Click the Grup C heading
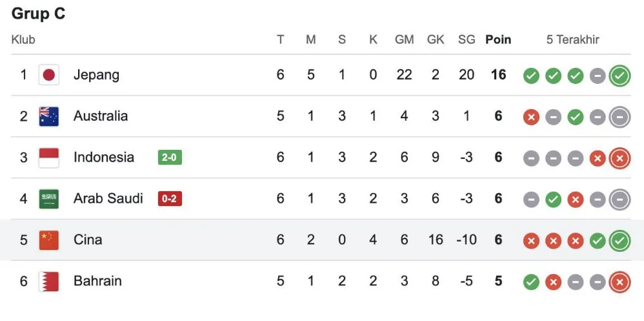644x321 pixels. 39,14
